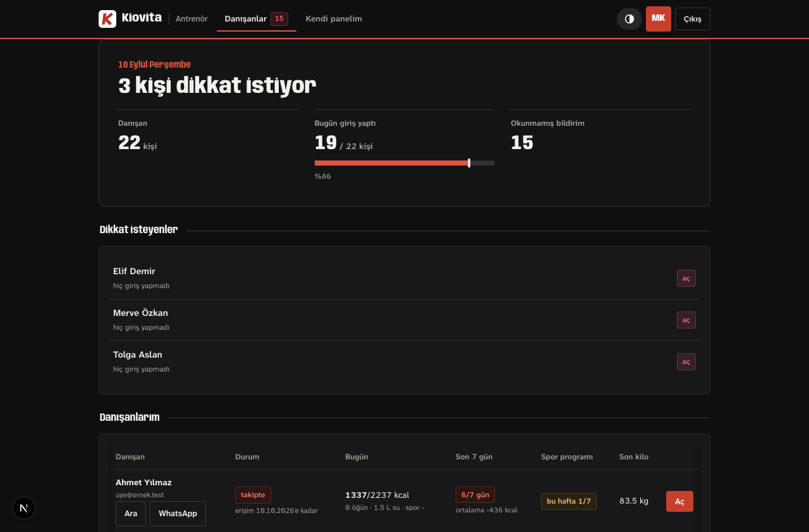Screen dimensions: 809x532
Task: Click the Danışanlarım section heading
Action: 130,417
